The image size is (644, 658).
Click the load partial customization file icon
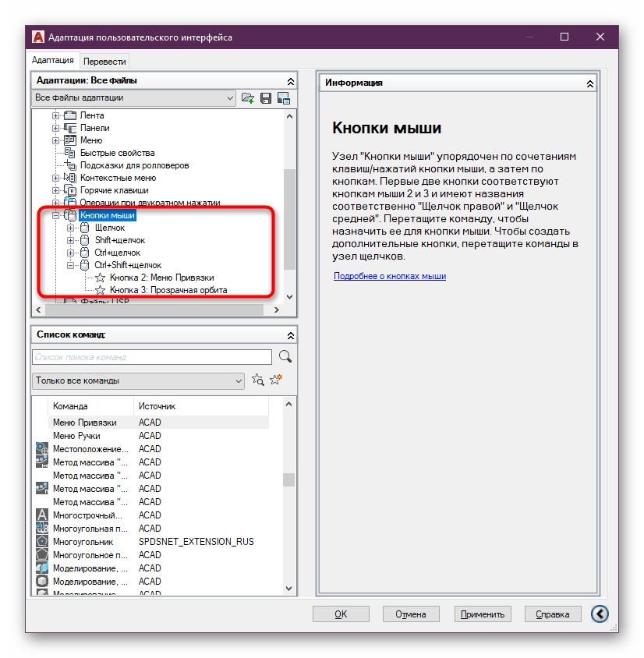[x=248, y=98]
